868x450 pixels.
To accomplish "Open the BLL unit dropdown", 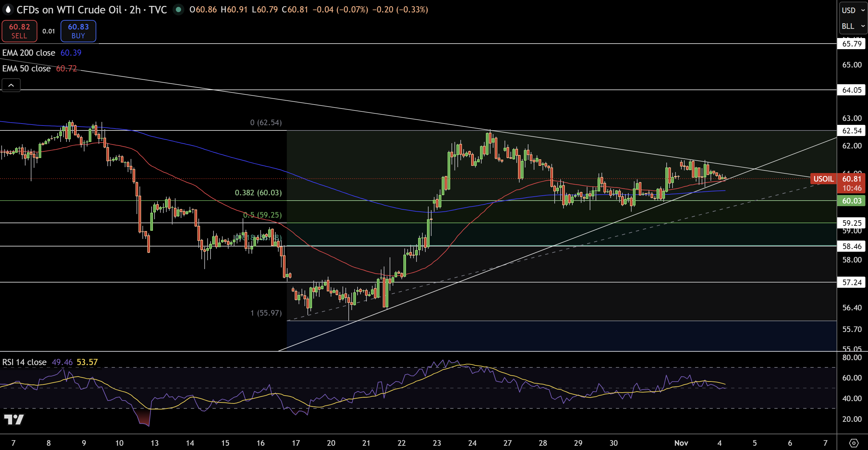I will tap(854, 26).
